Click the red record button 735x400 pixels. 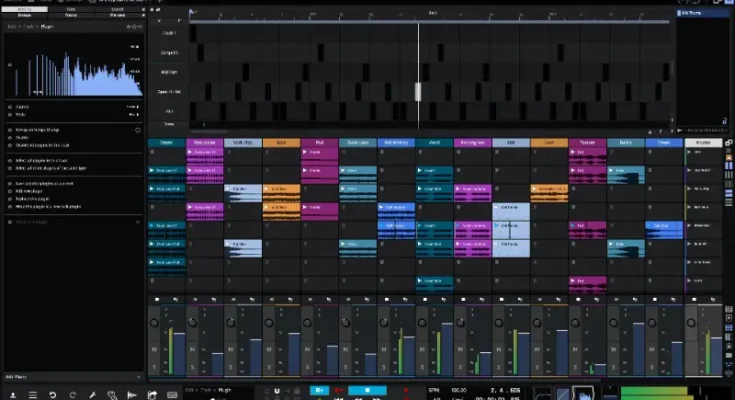pos(340,390)
